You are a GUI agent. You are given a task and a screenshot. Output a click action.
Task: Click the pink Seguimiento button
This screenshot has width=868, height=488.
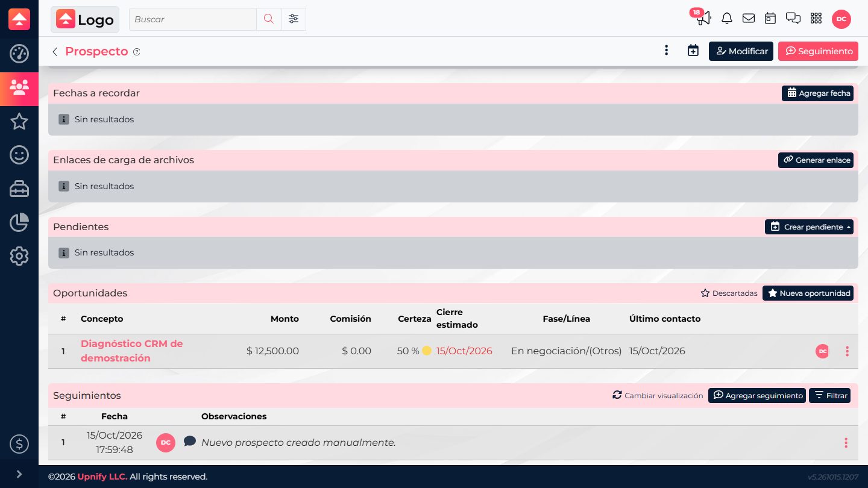tap(818, 51)
